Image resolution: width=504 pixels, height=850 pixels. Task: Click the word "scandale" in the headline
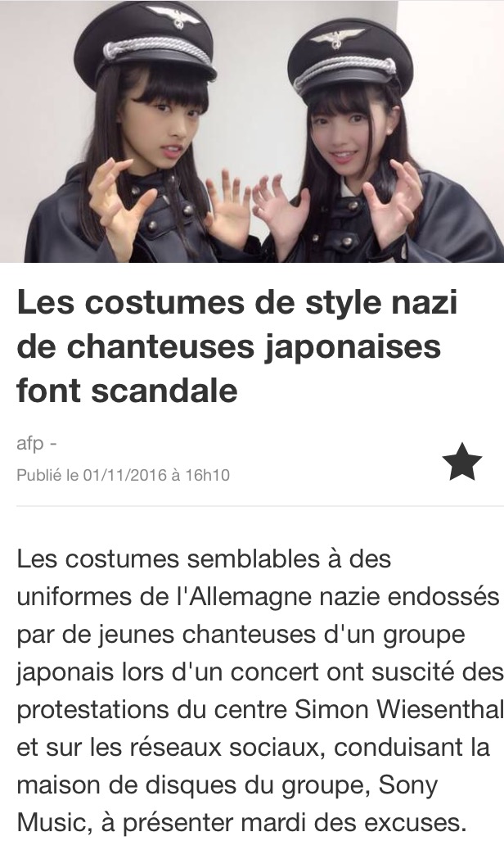164,389
